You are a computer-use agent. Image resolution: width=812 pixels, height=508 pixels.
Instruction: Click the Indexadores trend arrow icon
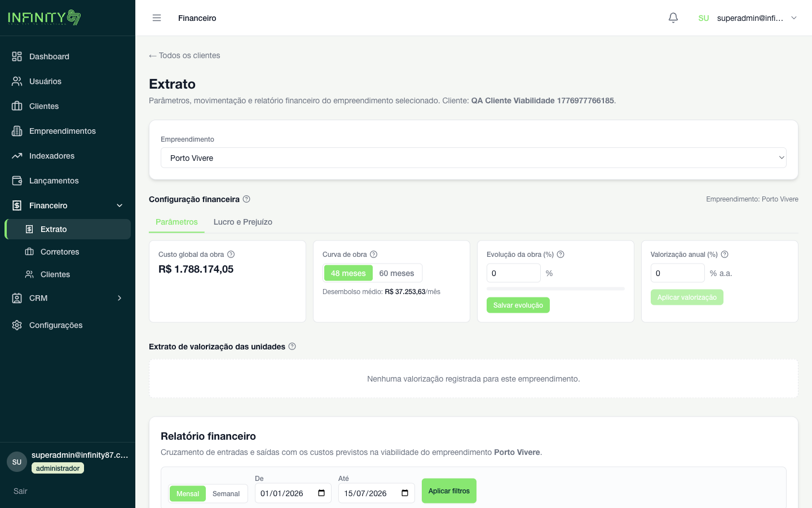click(x=17, y=156)
